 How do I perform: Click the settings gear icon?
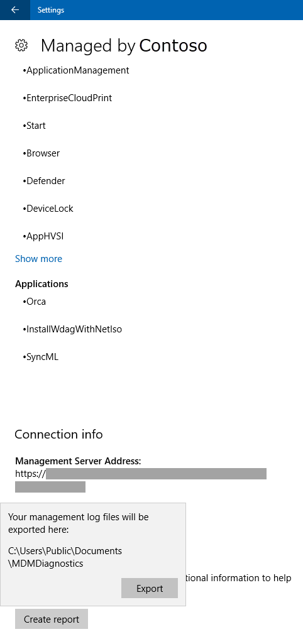coord(21,46)
